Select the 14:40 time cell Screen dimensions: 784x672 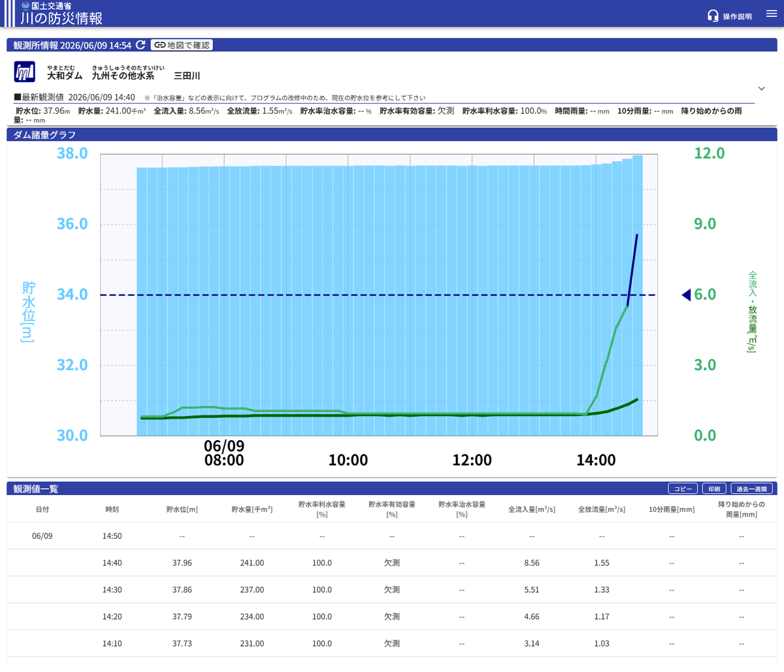pos(112,563)
